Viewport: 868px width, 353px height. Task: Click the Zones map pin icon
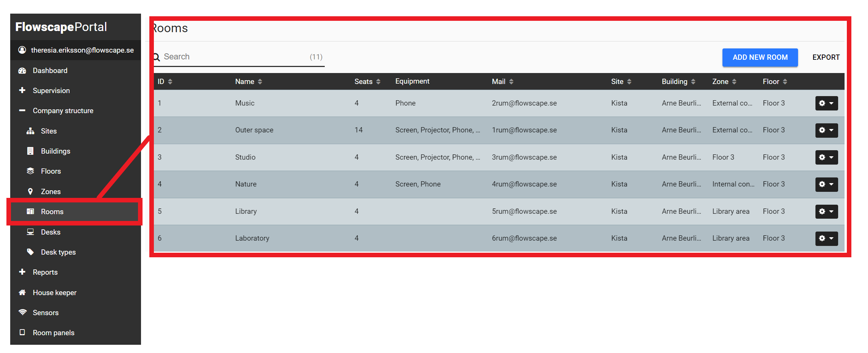click(x=30, y=191)
